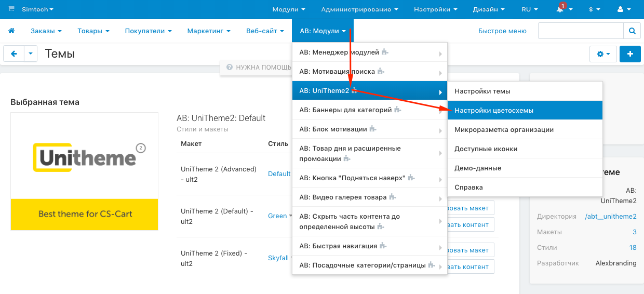Click the Стили count 18 link
644x294 pixels.
tap(633, 248)
